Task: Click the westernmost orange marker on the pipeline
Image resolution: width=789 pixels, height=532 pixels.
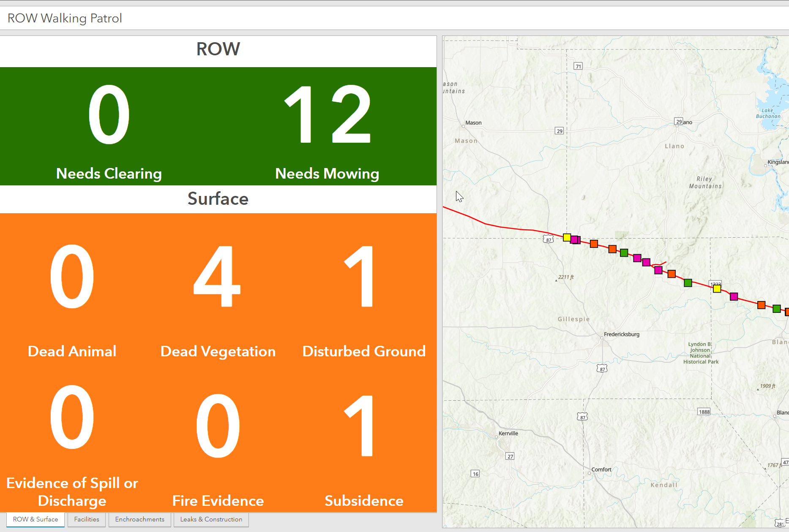Action: click(594, 244)
